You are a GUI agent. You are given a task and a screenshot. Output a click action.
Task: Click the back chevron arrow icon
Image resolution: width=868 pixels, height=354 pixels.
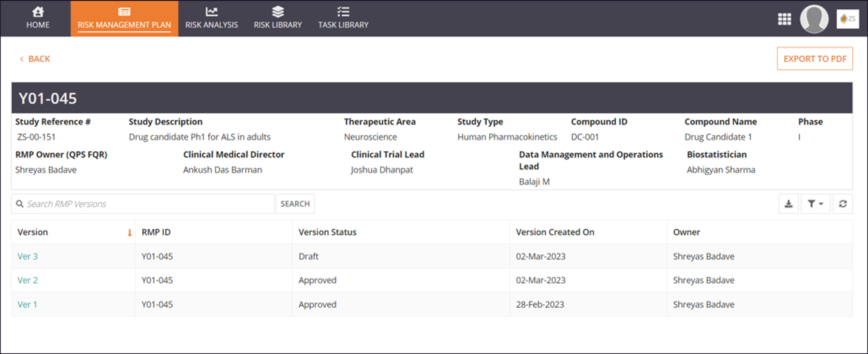pos(22,59)
